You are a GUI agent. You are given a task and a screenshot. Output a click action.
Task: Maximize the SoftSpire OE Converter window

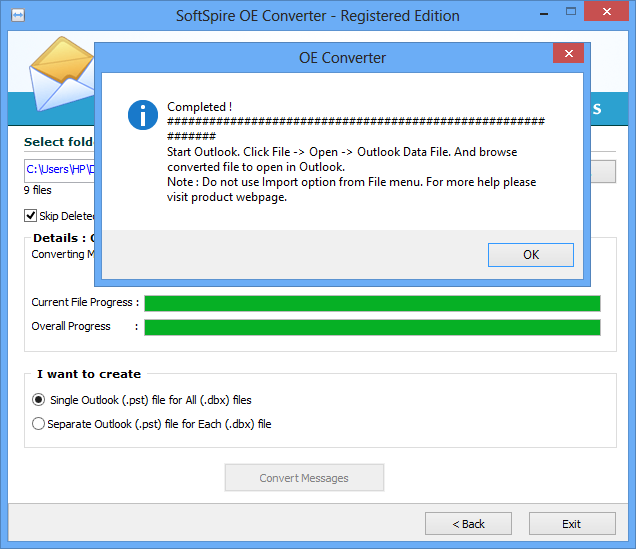[x=571, y=11]
